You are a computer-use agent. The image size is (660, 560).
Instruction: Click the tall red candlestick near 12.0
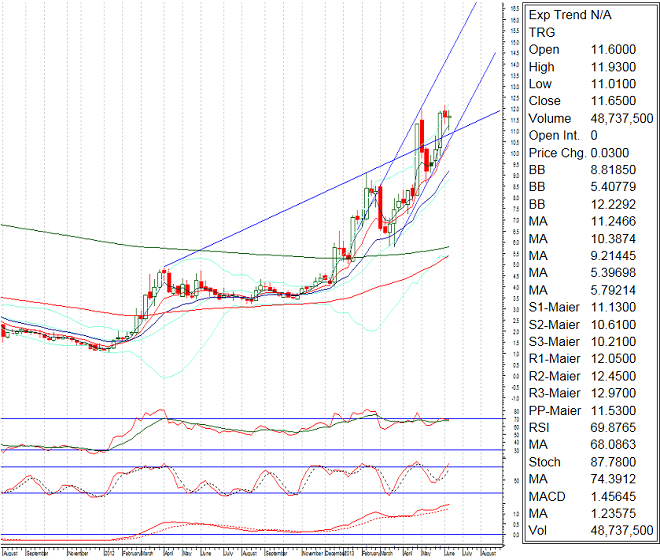click(x=423, y=135)
